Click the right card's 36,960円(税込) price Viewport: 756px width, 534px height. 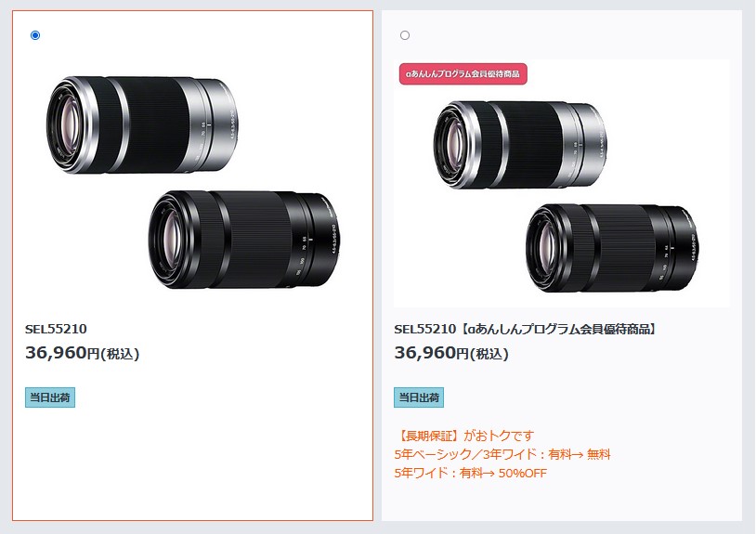pos(451,353)
